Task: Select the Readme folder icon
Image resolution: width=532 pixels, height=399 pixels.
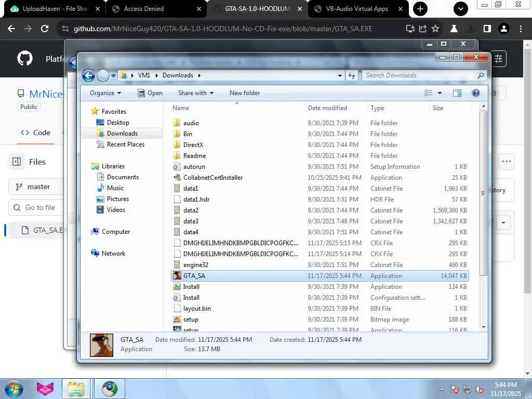Action: tap(177, 155)
